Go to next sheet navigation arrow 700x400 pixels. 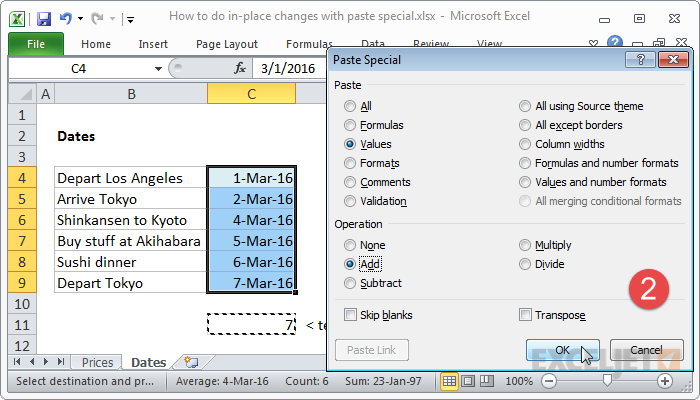click(46, 362)
